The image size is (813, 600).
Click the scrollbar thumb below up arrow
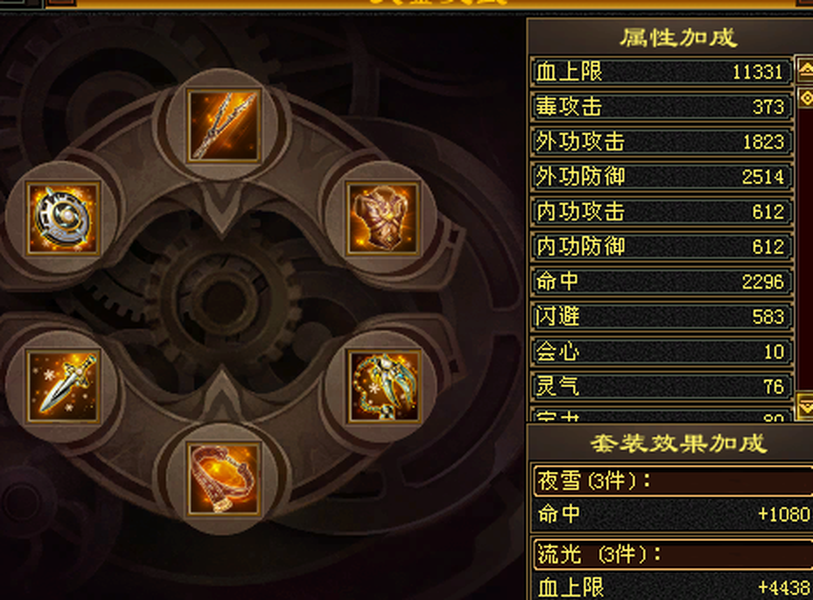806,98
